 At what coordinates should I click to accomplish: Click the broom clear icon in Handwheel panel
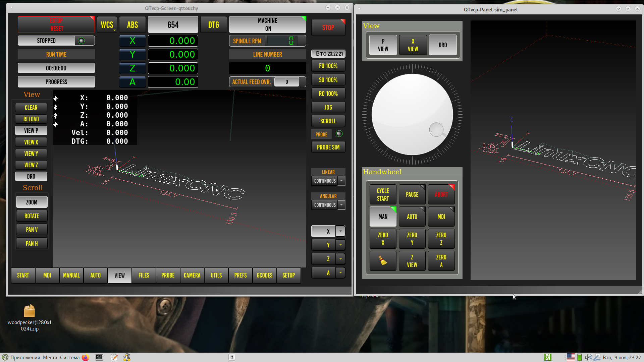383,261
